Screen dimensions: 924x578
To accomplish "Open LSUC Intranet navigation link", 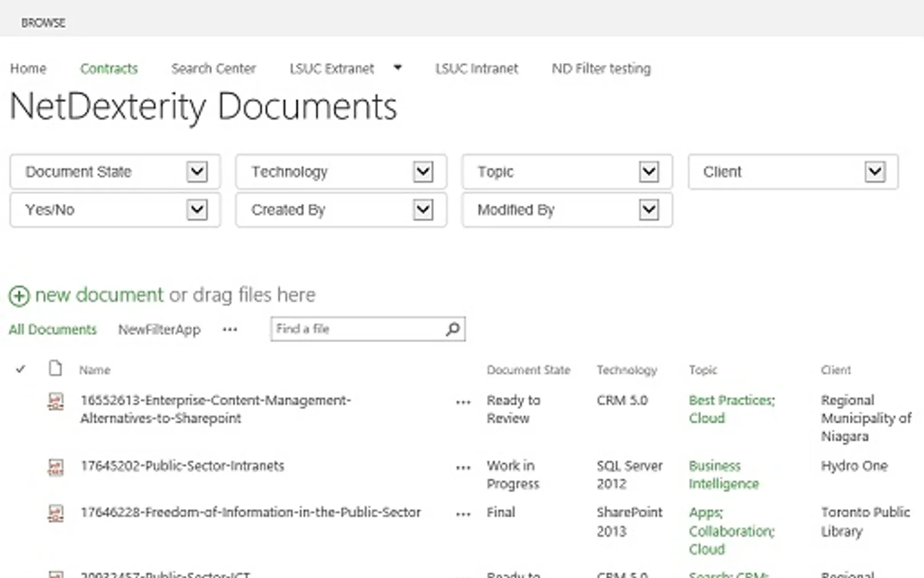I will click(x=476, y=68).
